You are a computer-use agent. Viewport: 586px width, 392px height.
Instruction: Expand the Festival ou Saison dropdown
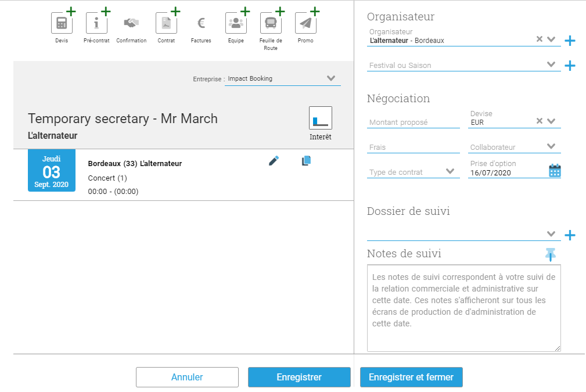pyautogui.click(x=551, y=64)
